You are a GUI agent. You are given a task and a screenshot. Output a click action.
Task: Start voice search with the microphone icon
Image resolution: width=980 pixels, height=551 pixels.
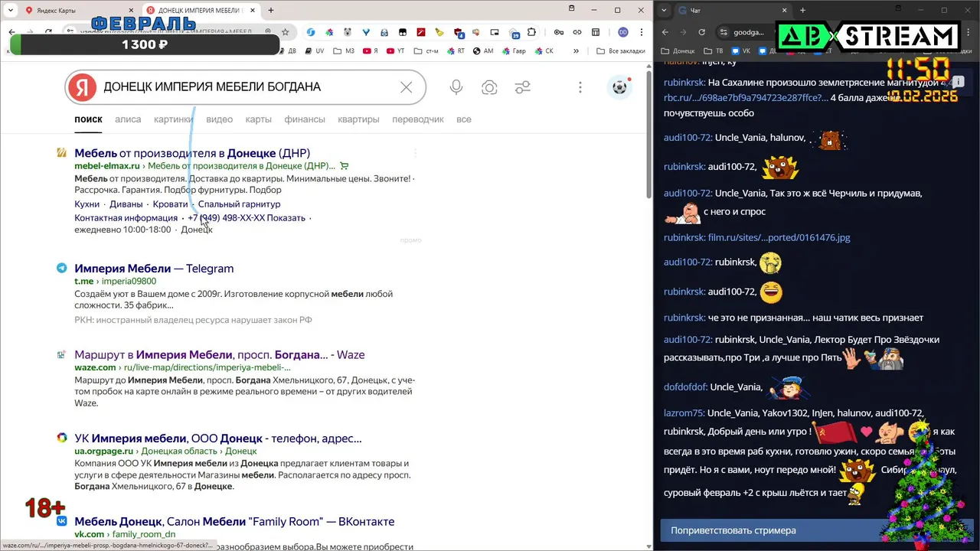pyautogui.click(x=456, y=87)
